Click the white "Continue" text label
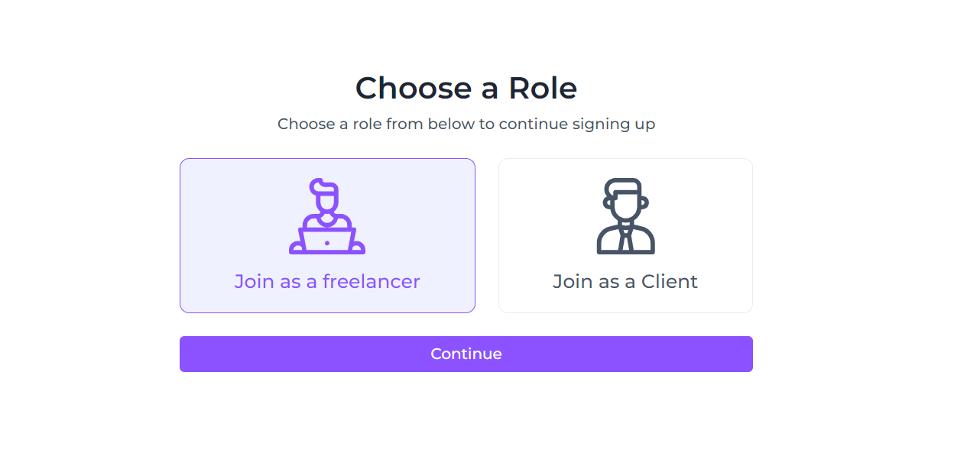Image resolution: width=980 pixels, height=453 pixels. 466,354
